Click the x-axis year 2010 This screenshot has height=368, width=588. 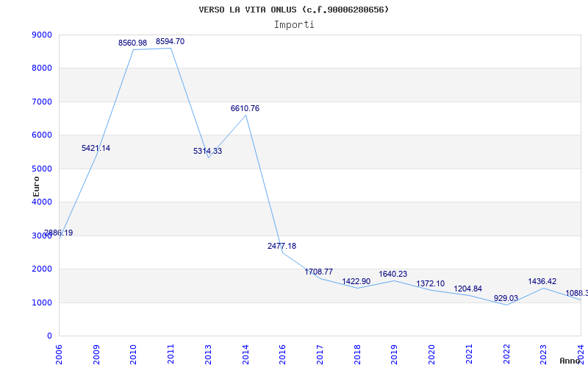pos(134,355)
